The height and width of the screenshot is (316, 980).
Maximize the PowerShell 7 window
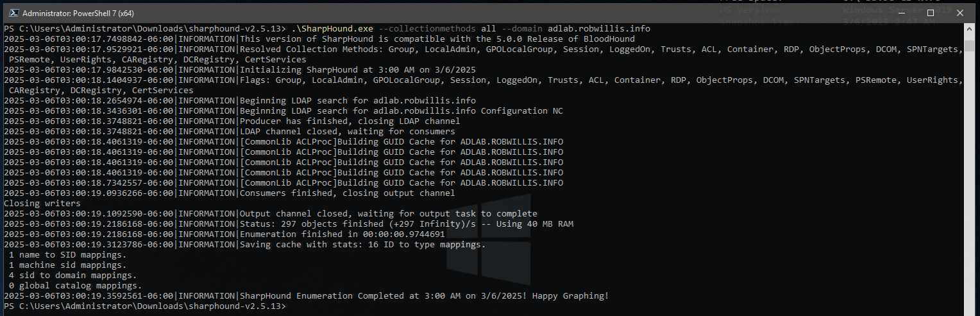tap(931, 13)
